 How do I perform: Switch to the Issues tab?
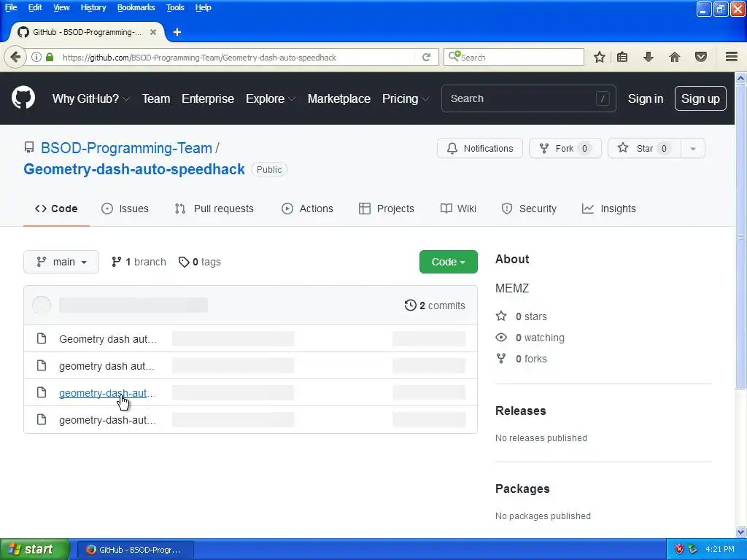click(125, 209)
